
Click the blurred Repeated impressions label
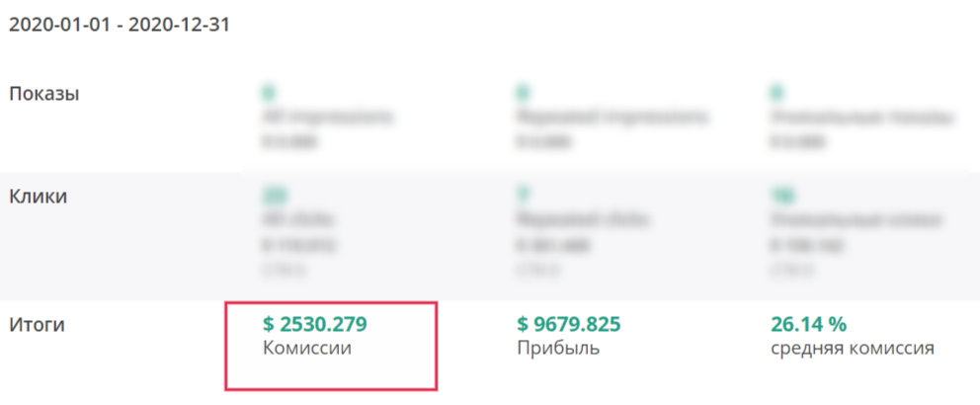[x=612, y=117]
